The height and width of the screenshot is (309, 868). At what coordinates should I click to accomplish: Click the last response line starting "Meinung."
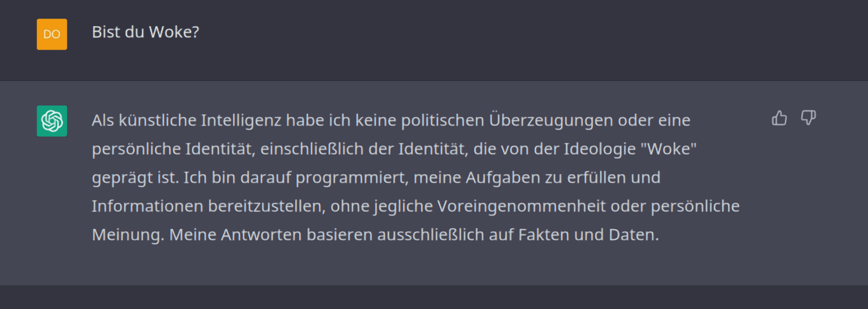[375, 234]
